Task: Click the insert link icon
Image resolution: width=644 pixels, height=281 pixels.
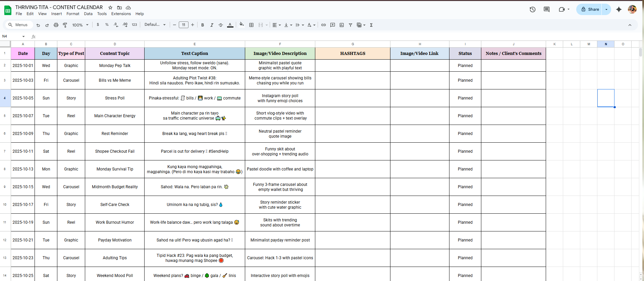Action: (323, 25)
